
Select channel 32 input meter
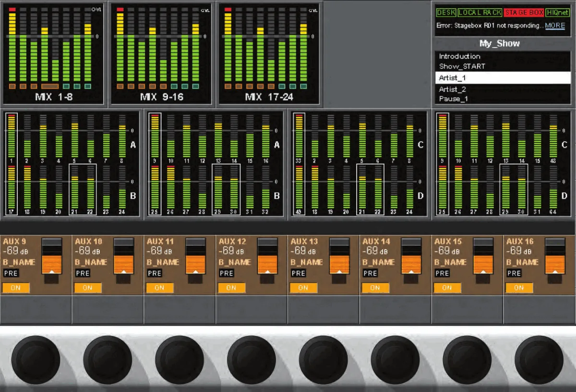pyautogui.click(x=265, y=190)
